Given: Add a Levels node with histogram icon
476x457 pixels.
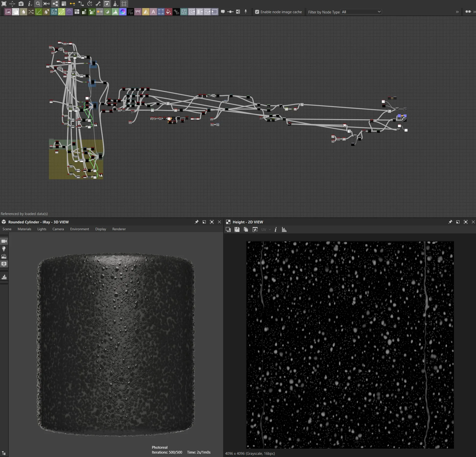Looking at the screenshot, I should coord(115,12).
